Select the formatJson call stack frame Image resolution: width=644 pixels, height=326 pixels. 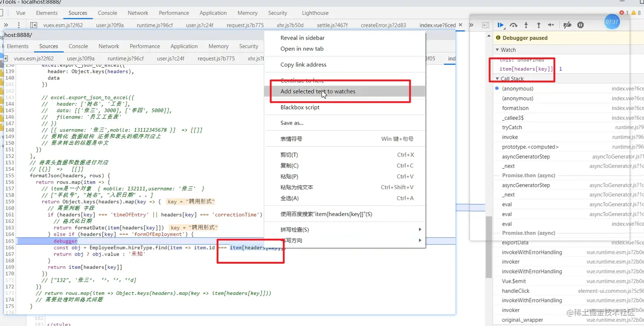point(515,108)
